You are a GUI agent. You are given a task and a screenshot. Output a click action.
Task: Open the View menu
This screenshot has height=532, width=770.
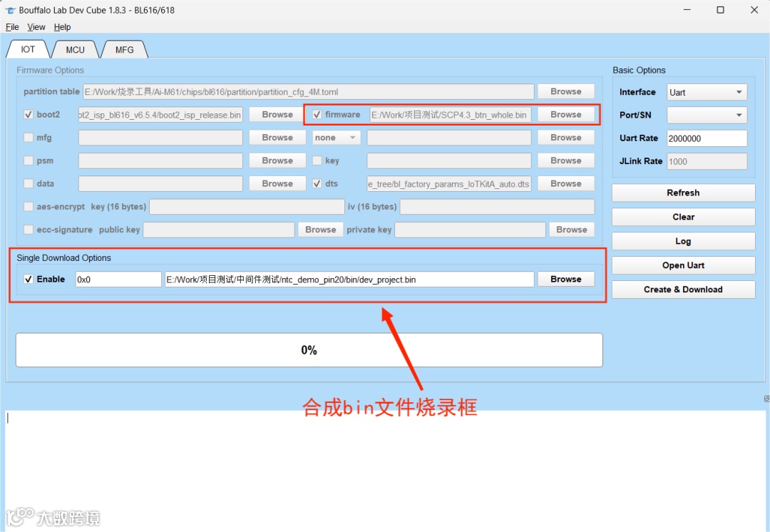click(x=36, y=26)
